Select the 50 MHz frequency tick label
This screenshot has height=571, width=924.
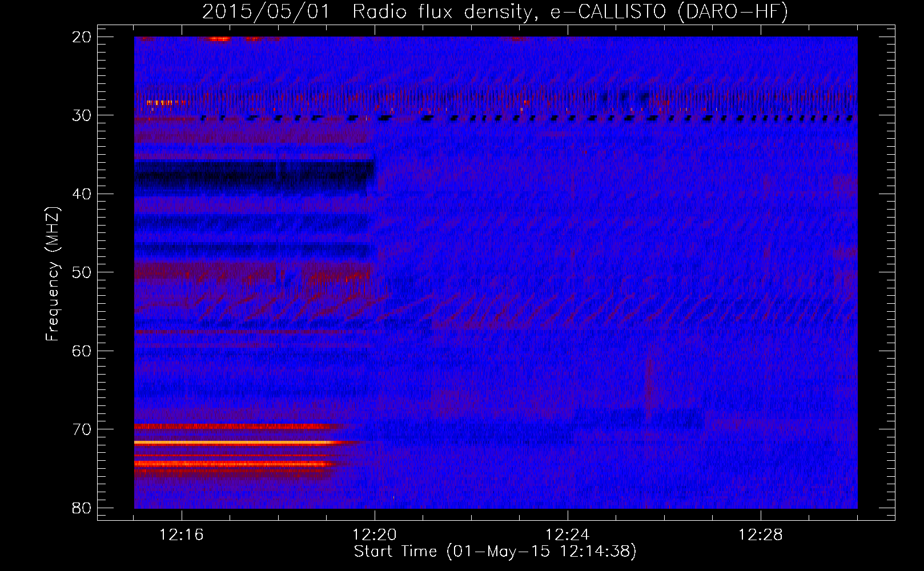82,272
